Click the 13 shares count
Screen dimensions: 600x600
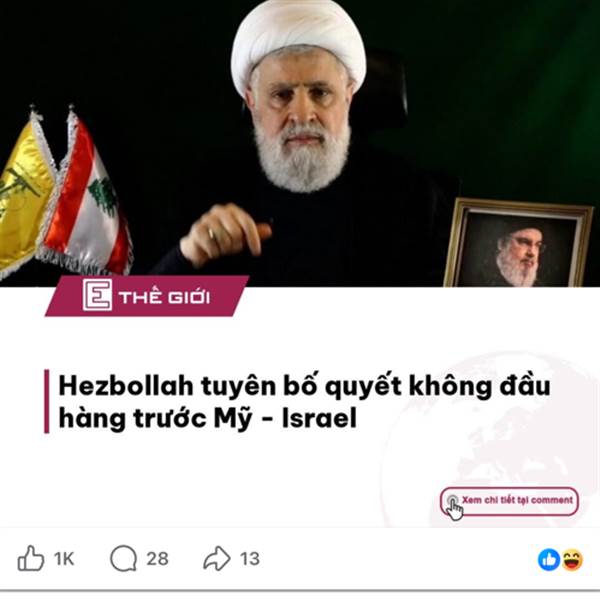coord(250,559)
